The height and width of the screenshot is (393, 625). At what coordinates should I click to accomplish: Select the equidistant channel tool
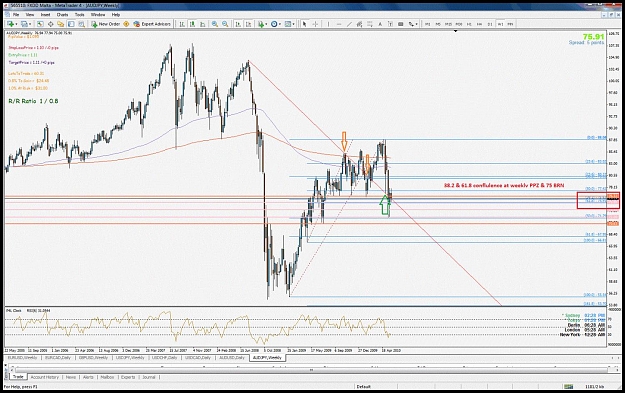(x=359, y=24)
